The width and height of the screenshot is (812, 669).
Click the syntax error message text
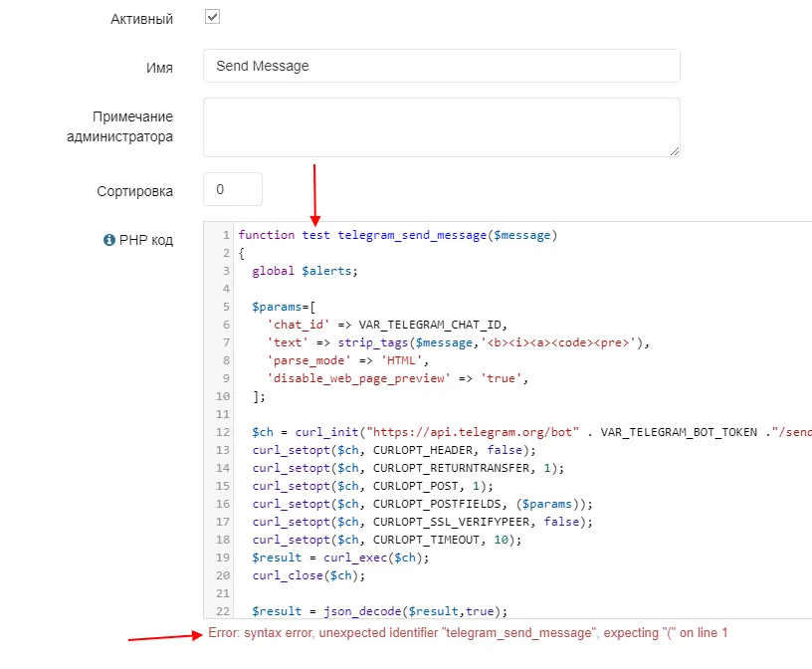pos(468,633)
